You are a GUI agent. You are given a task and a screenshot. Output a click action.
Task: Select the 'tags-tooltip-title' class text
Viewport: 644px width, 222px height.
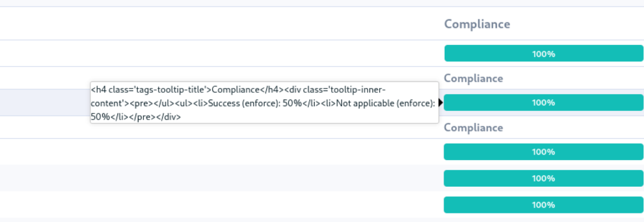click(x=170, y=90)
